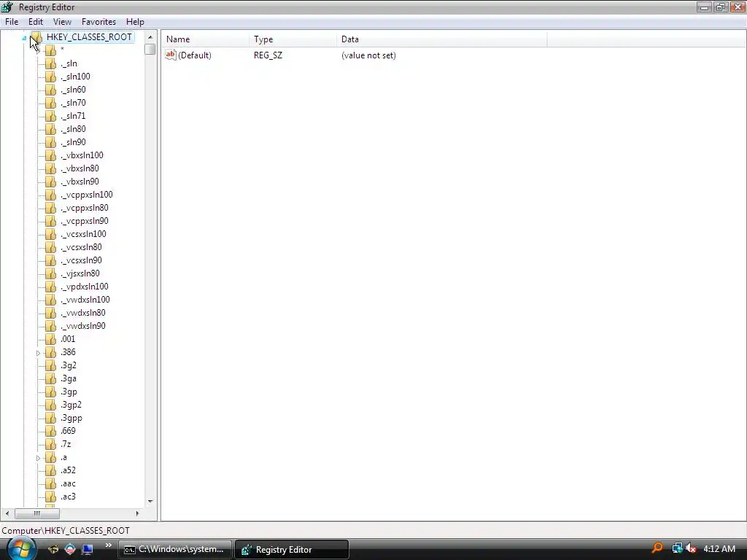Click the .001 folder icon

pos(50,340)
